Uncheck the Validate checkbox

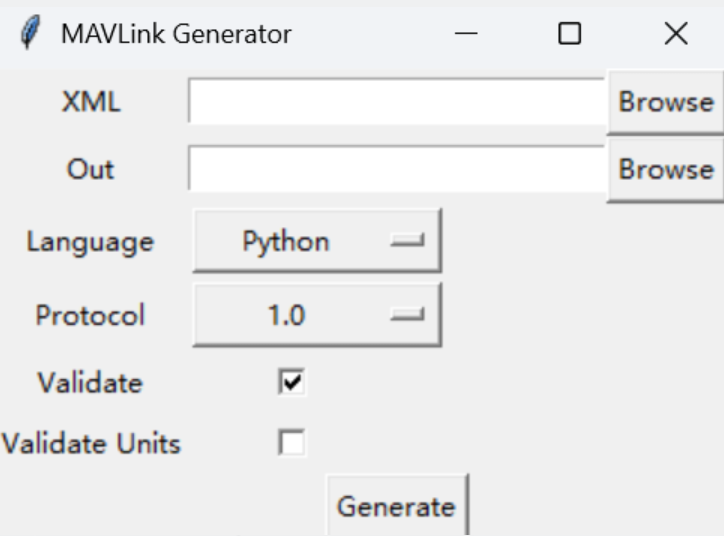[291, 382]
